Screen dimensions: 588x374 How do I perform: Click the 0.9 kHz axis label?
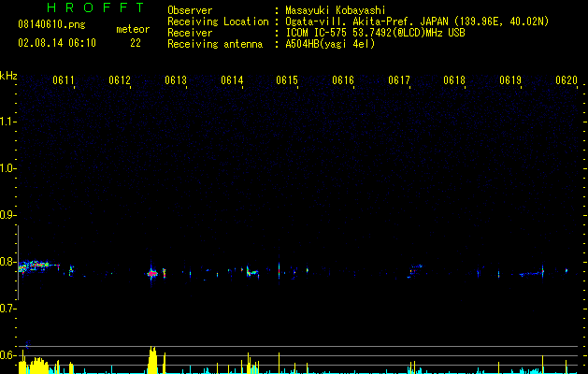click(x=8, y=215)
